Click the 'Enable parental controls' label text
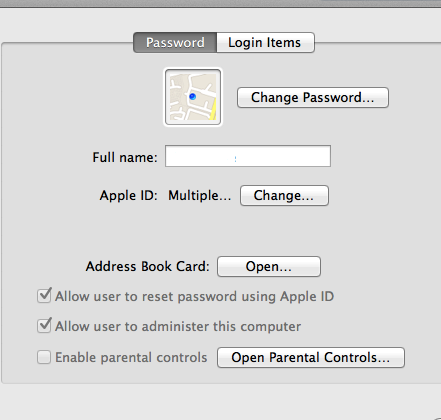The height and width of the screenshot is (420, 441). pyautogui.click(x=131, y=357)
